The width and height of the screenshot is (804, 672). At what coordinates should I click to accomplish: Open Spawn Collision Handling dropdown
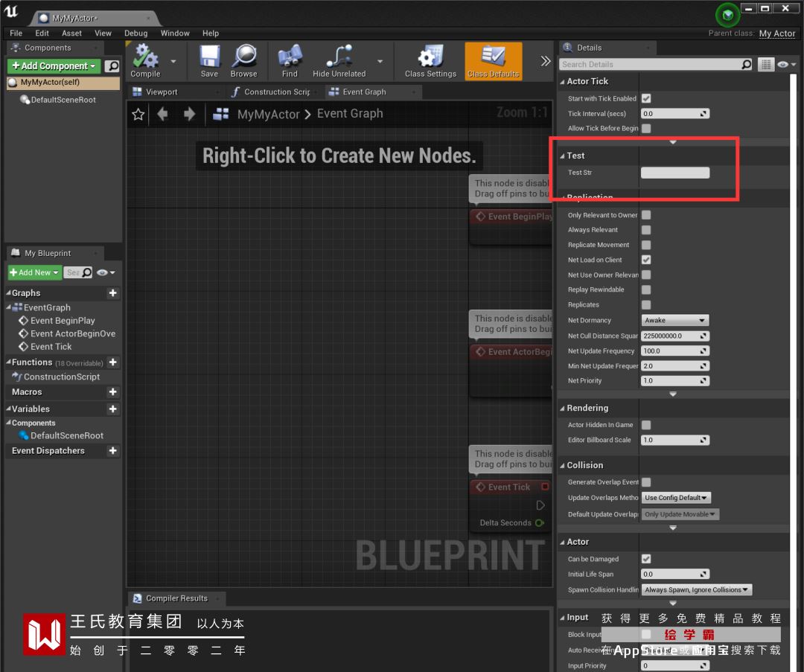click(696, 590)
